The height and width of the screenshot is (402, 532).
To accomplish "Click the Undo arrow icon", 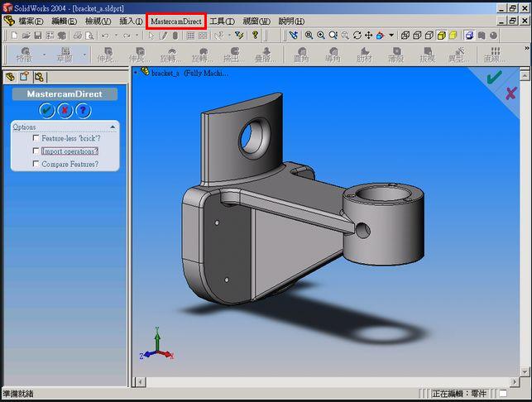I will [x=106, y=36].
